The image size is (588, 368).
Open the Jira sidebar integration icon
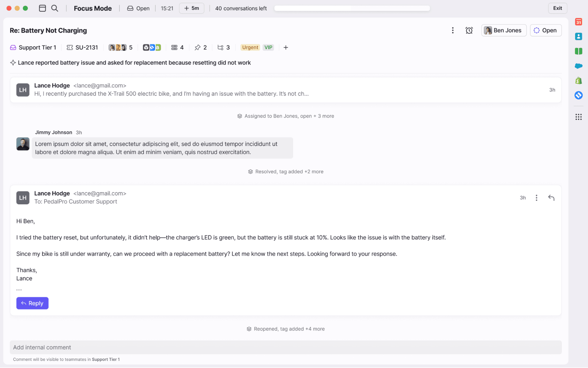578,95
